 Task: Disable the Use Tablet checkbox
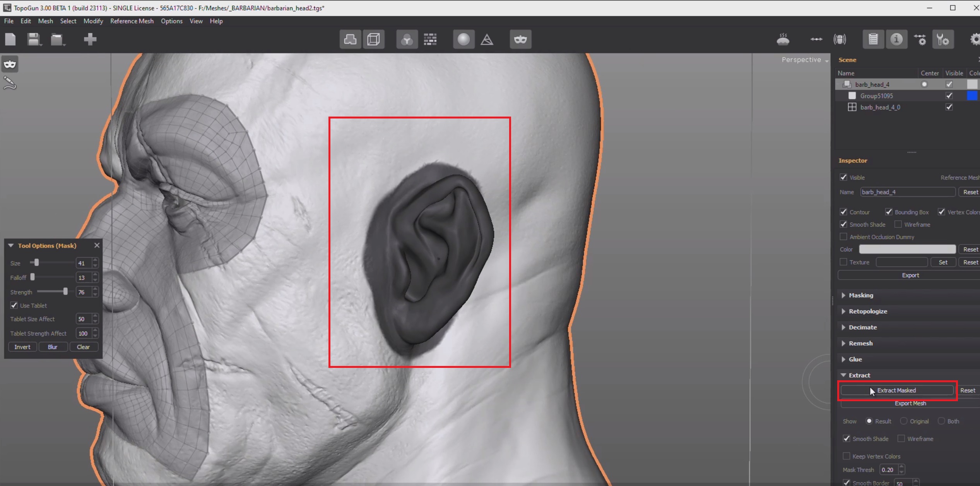(14, 305)
